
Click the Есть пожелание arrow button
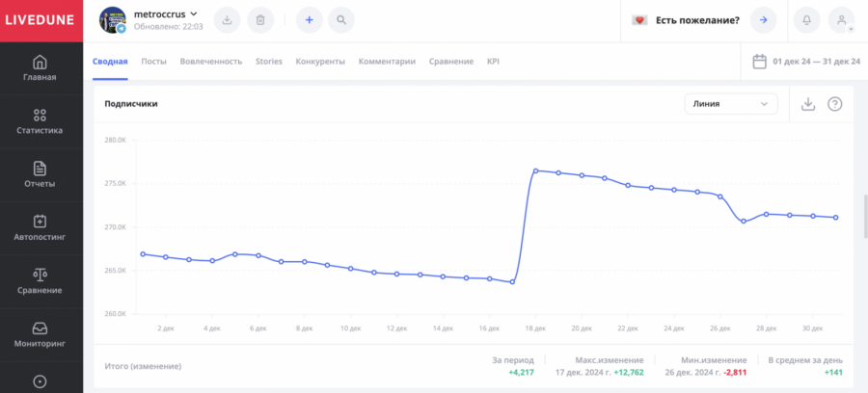point(763,19)
